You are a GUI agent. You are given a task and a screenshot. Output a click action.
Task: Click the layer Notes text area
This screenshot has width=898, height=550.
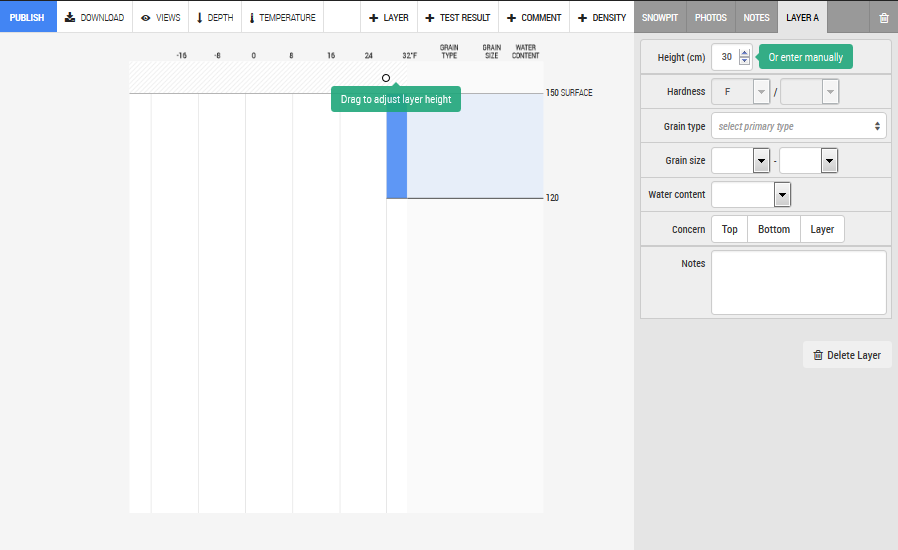coord(798,282)
